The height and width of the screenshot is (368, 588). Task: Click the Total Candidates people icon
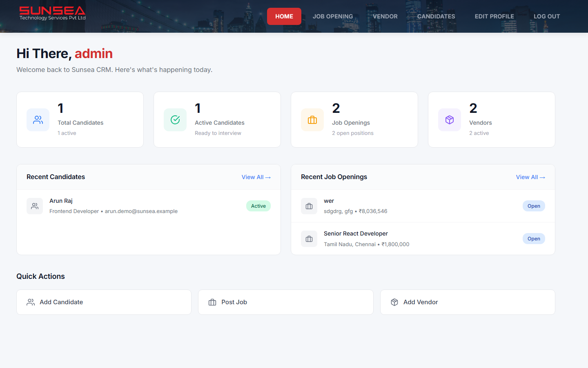[x=38, y=119]
